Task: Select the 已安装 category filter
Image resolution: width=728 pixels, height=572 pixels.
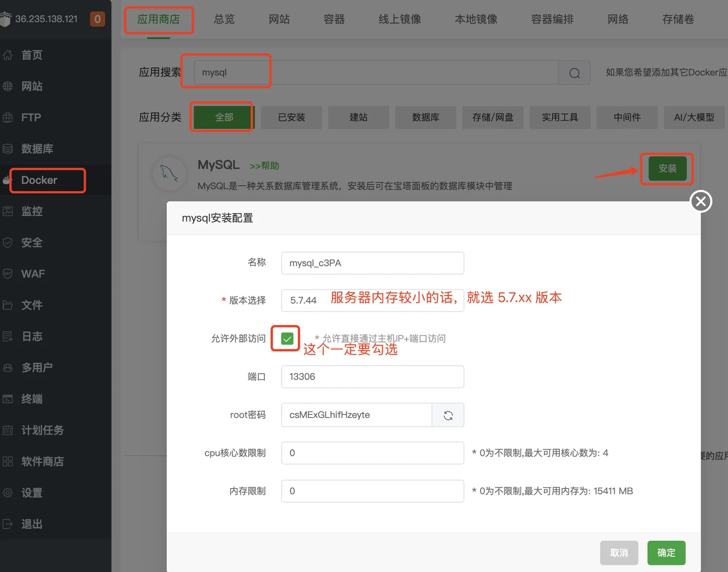Action: pyautogui.click(x=292, y=117)
